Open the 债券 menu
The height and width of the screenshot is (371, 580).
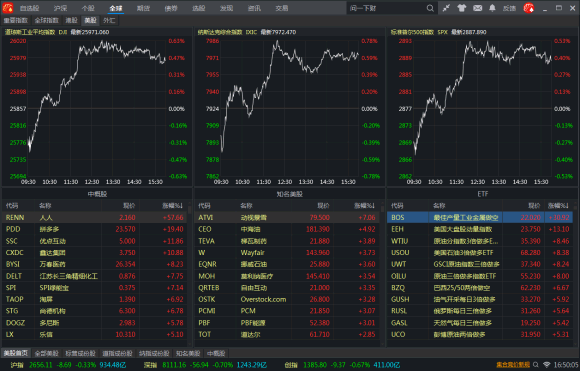[171, 8]
